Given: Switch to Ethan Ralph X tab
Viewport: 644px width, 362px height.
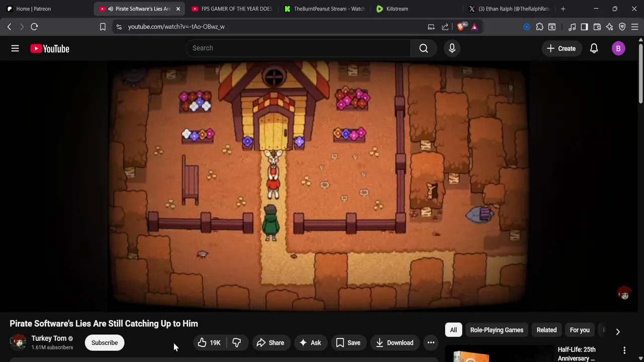Looking at the screenshot, I should coord(510,9).
